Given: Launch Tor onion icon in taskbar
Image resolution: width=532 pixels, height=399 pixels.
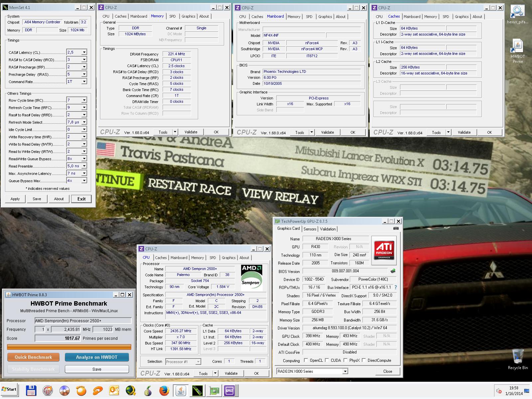Looking at the screenshot, I should (147, 391).
